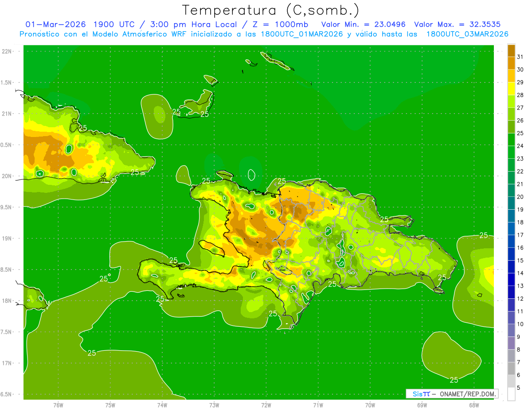Click the "31" value on the color scale

[x=520, y=57]
